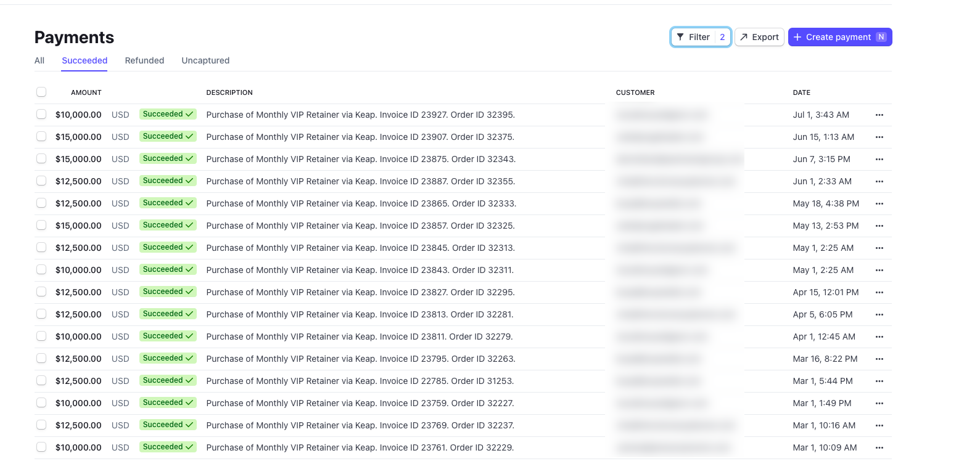Open overflow menu for Mar 1, 10:09 AM payment
Image resolution: width=980 pixels, height=461 pixels.
coord(879,447)
